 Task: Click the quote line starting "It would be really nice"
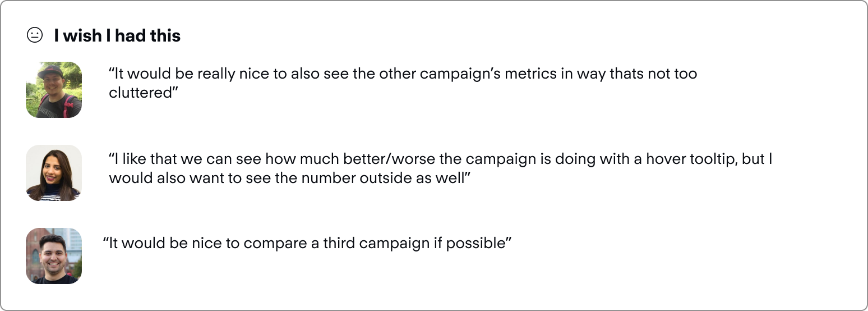(403, 74)
